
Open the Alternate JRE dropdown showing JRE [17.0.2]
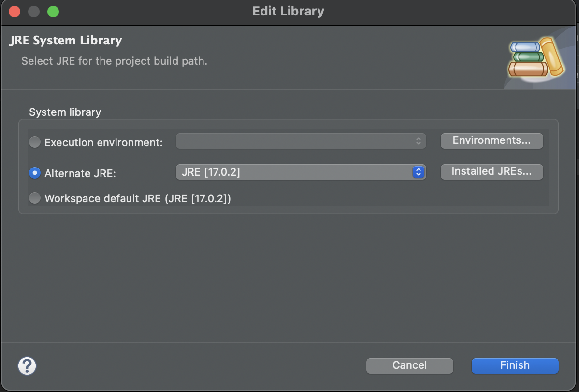pyautogui.click(x=301, y=172)
